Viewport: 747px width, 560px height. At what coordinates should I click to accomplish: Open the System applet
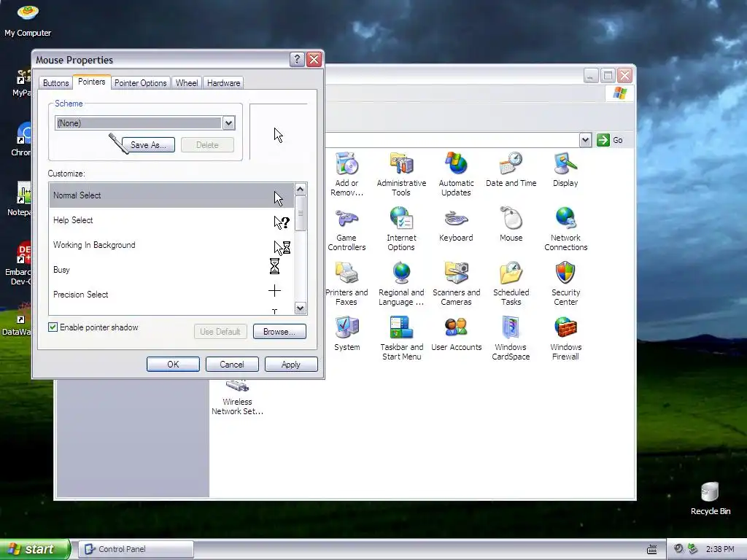pyautogui.click(x=347, y=334)
